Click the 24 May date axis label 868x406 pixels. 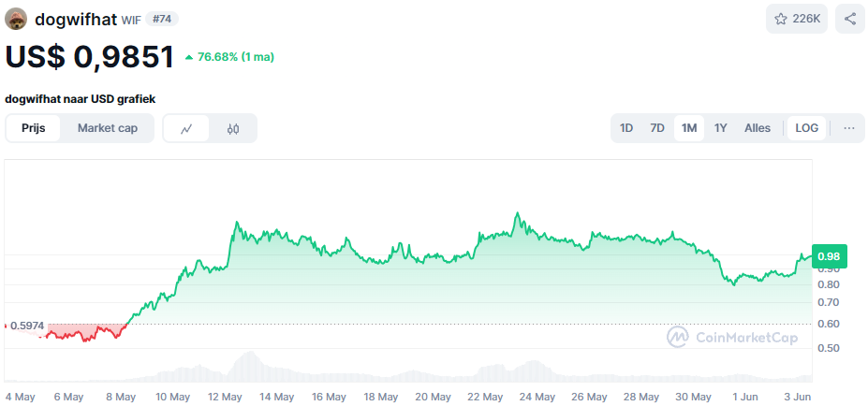[x=538, y=397]
